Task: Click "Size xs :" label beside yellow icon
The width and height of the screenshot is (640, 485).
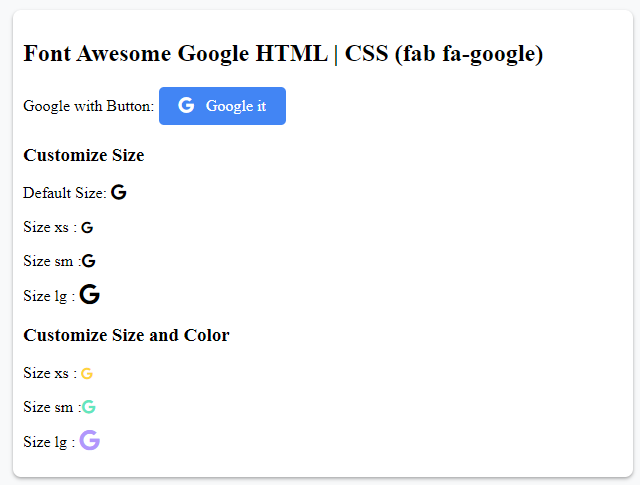Action: pyautogui.click(x=49, y=374)
